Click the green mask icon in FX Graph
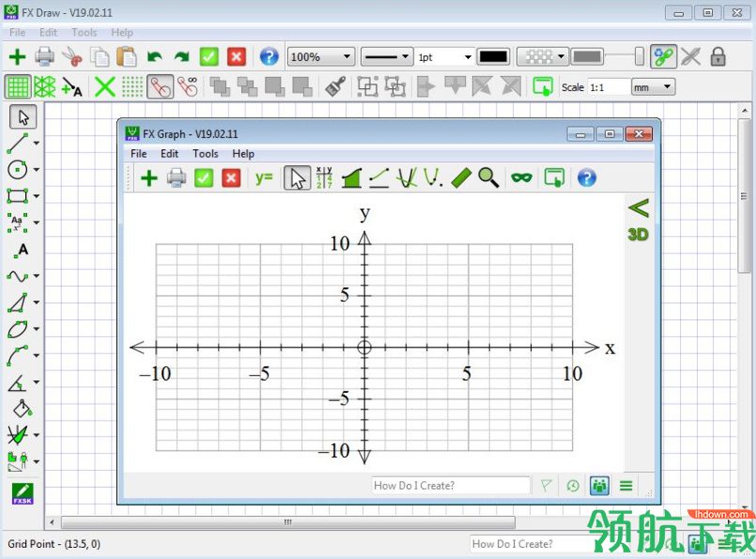 coord(521,178)
